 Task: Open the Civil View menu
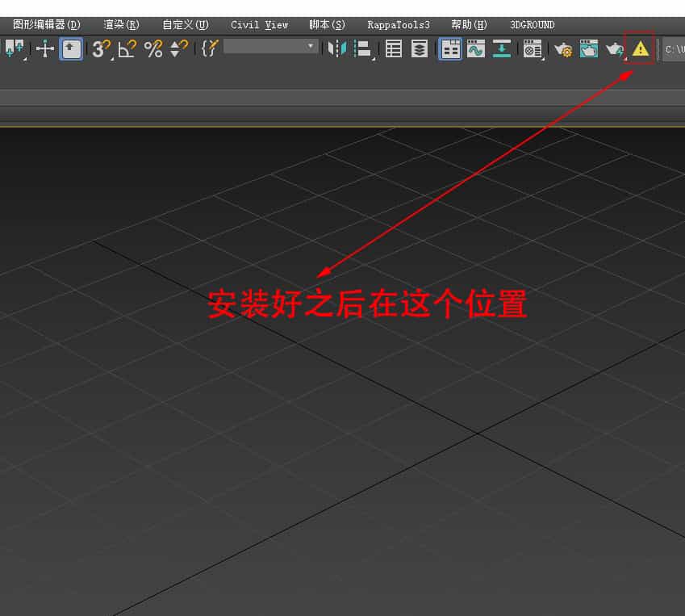point(260,25)
